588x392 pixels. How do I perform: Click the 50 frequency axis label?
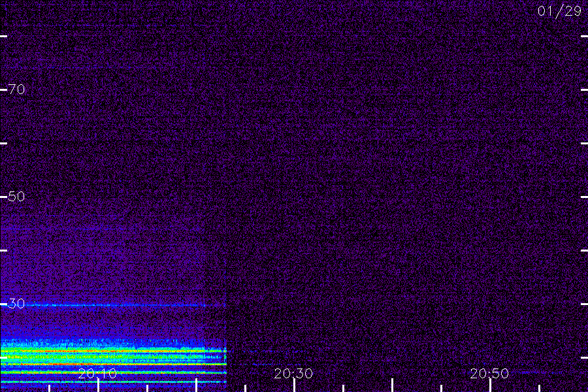(x=16, y=196)
